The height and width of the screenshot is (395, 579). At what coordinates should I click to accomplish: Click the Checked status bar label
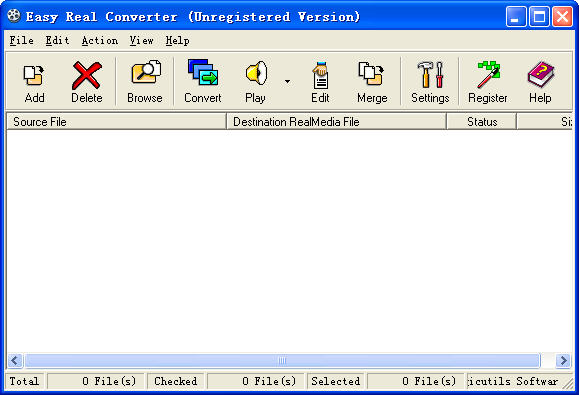pos(176,381)
